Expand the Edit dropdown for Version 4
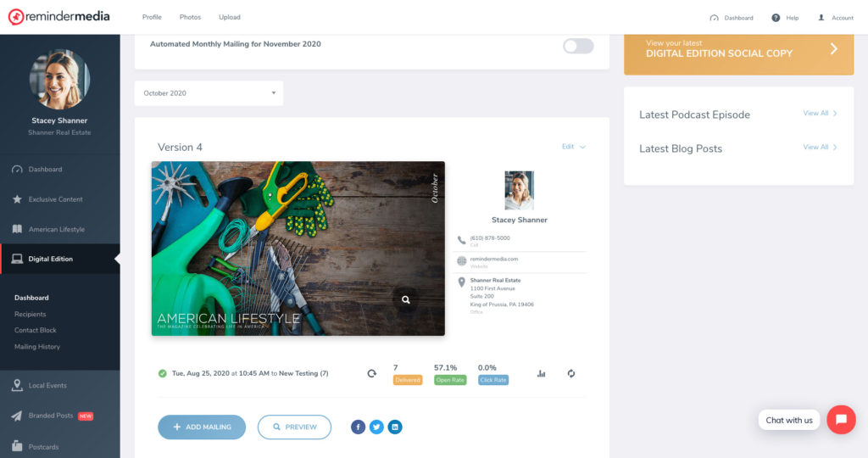 tap(573, 147)
